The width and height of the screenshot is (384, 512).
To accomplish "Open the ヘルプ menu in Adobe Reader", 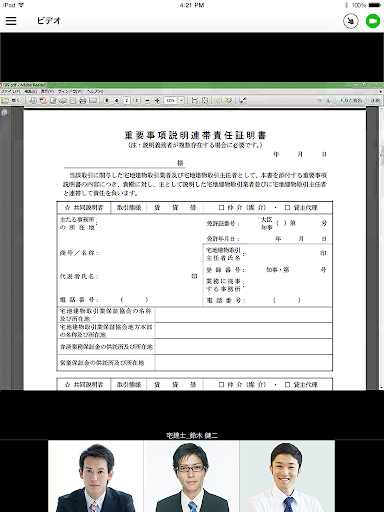I will [95, 91].
